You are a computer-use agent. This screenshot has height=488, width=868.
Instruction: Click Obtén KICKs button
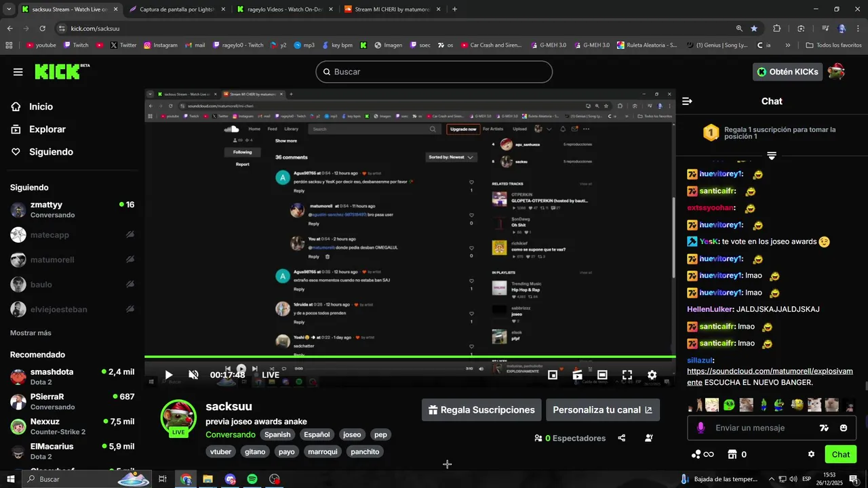[x=787, y=72]
